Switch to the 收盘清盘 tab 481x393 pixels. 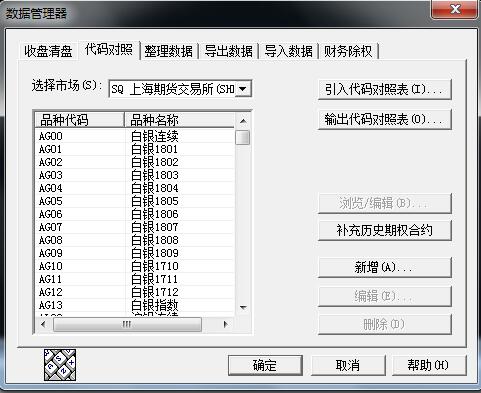click(48, 51)
